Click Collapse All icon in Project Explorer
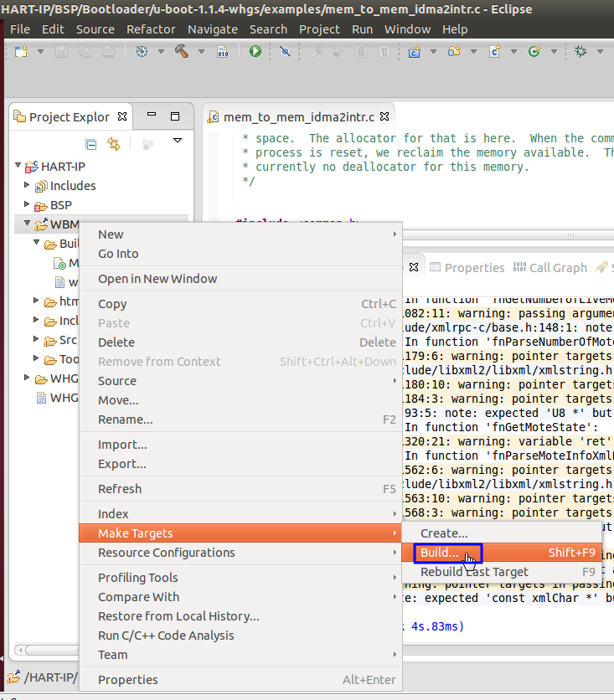 91,144
